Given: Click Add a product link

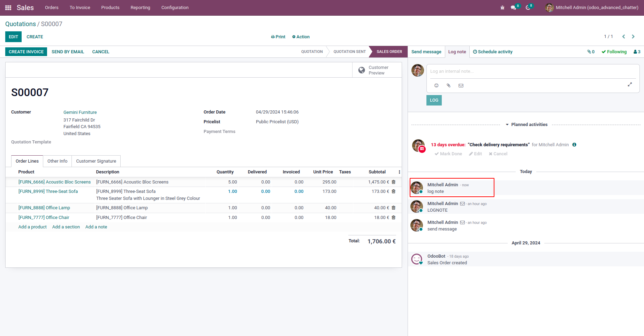Looking at the screenshot, I should 32,227.
